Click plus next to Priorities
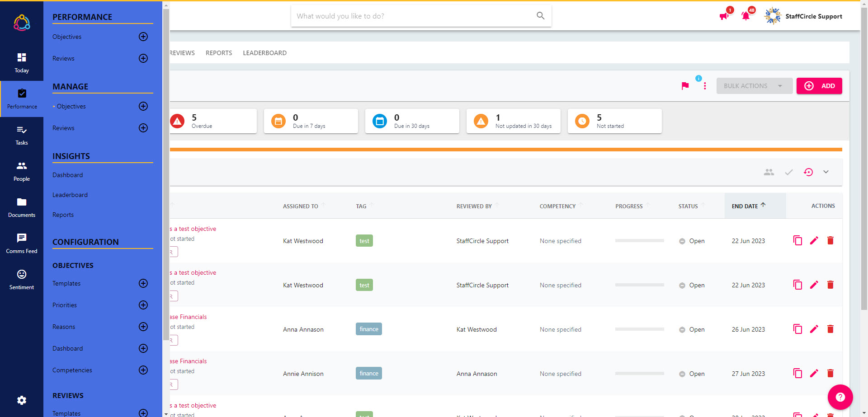The height and width of the screenshot is (417, 868). [x=143, y=305]
